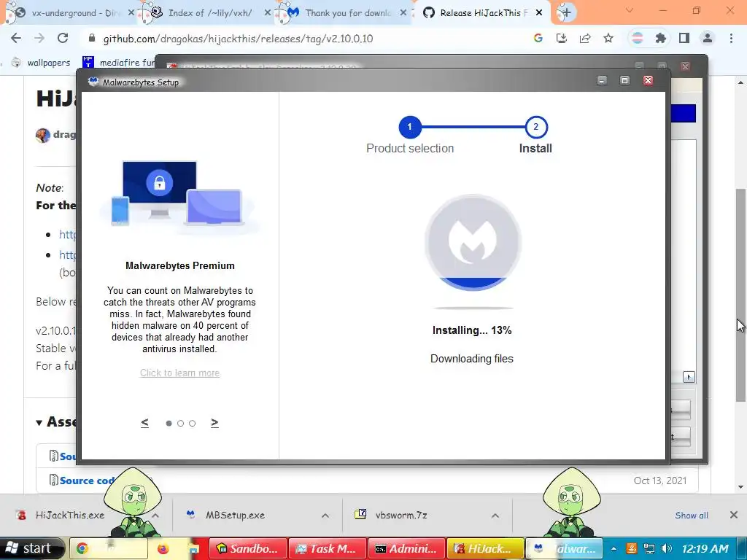Reload the GitHub page
Image resolution: width=747 pixels, height=560 pixels.
(63, 38)
